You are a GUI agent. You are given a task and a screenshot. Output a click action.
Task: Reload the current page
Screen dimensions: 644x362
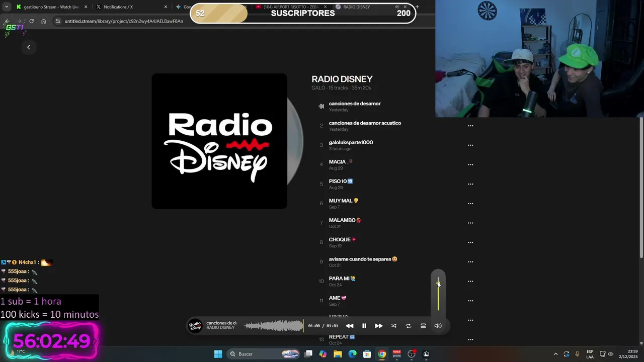pos(32,21)
